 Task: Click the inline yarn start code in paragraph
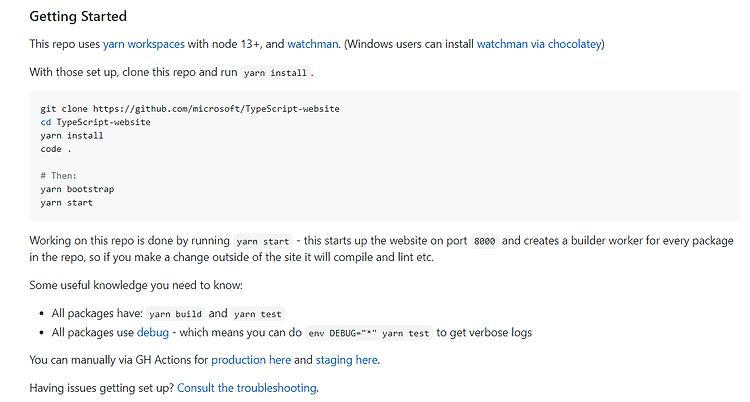[263, 241]
